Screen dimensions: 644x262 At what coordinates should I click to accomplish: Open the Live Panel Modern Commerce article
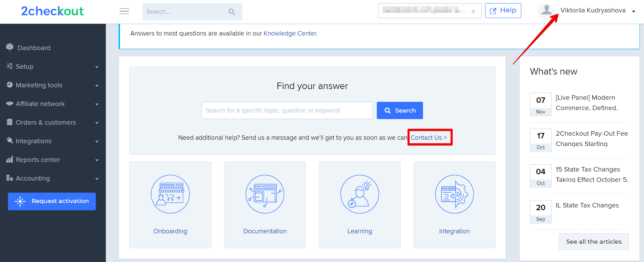coord(587,103)
